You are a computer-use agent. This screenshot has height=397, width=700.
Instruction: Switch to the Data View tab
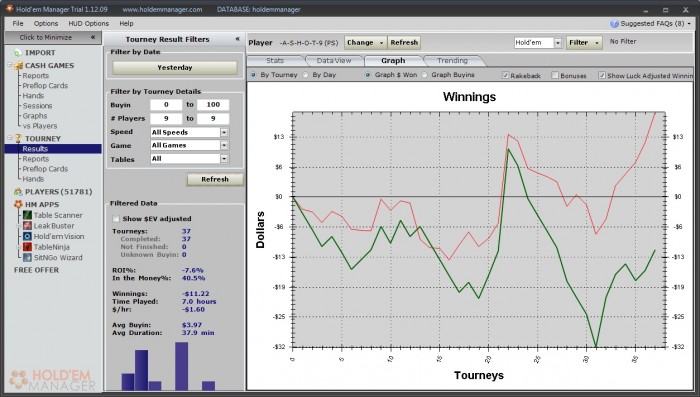pyautogui.click(x=334, y=61)
